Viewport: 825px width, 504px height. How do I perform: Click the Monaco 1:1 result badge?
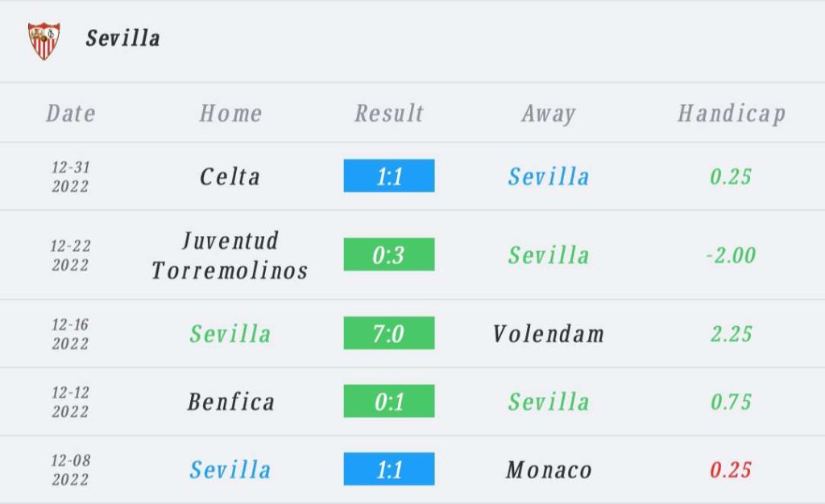(389, 469)
